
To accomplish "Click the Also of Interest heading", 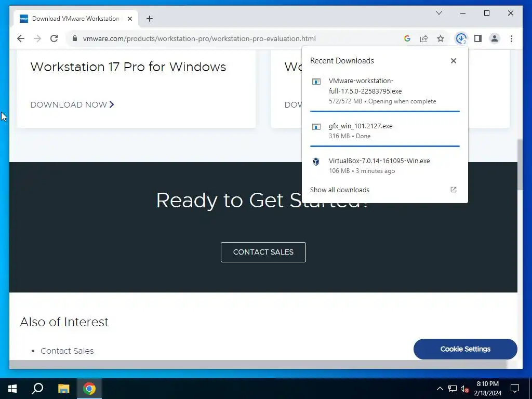I will tap(64, 322).
